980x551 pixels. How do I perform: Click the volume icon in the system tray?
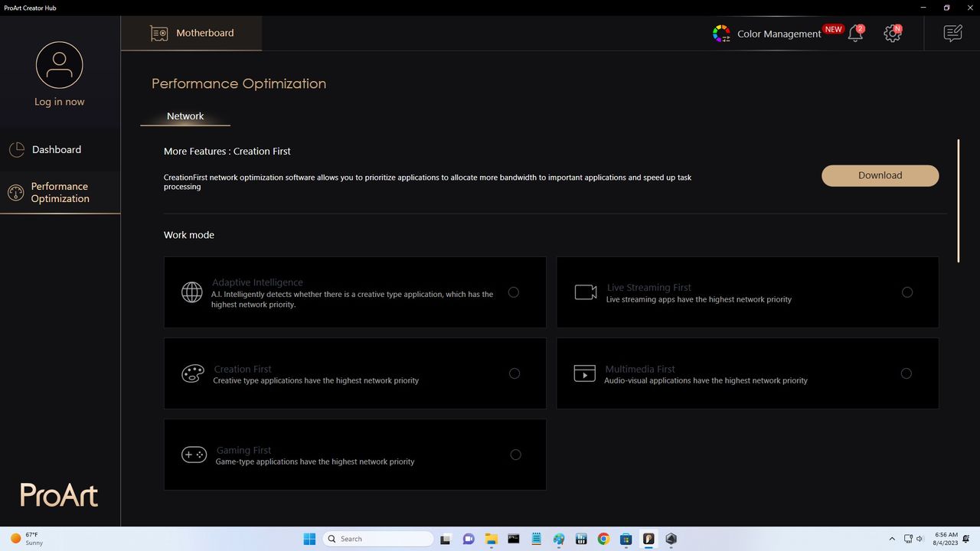(921, 539)
